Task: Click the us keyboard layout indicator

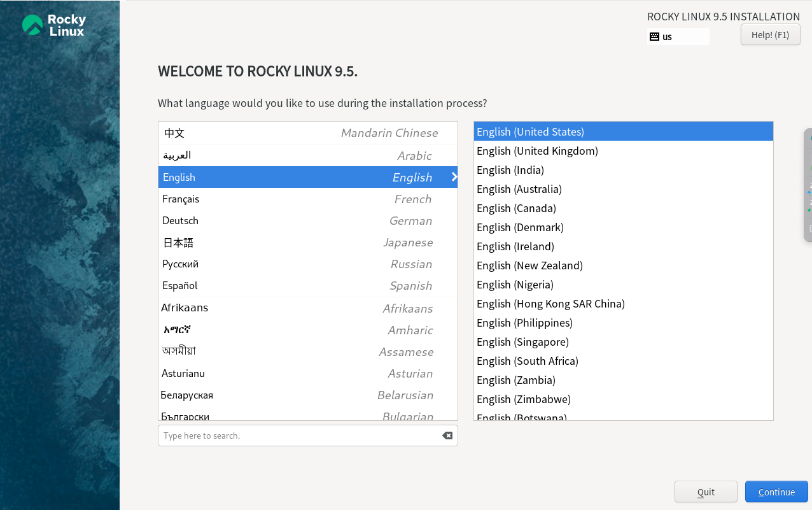Action: point(678,37)
